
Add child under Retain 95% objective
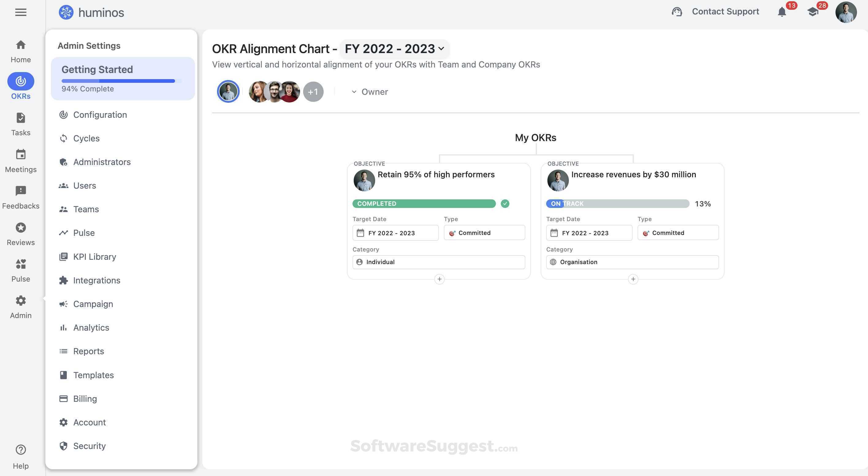(x=439, y=279)
